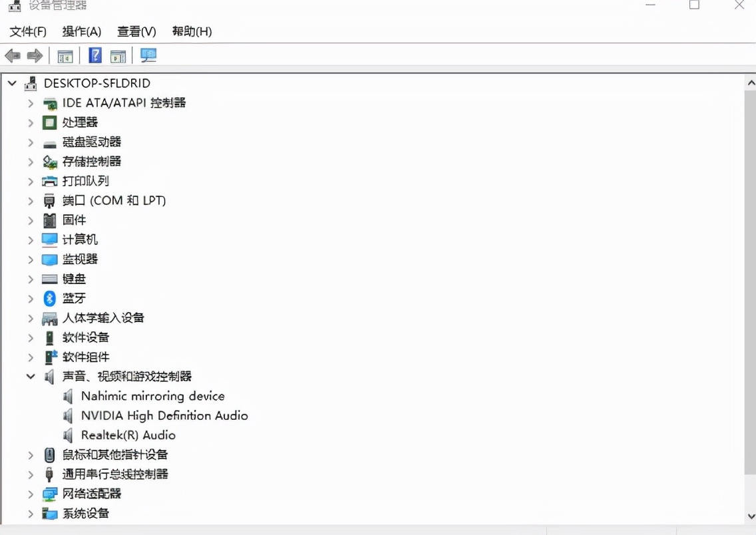
Task: Click the 网络适配器 network adapter icon
Action: 50,494
